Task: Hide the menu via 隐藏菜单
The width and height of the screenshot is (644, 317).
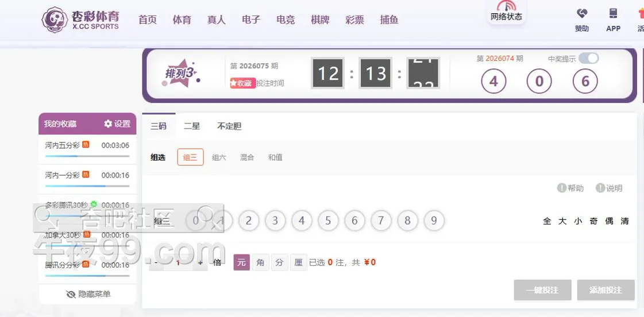Action: 88,294
